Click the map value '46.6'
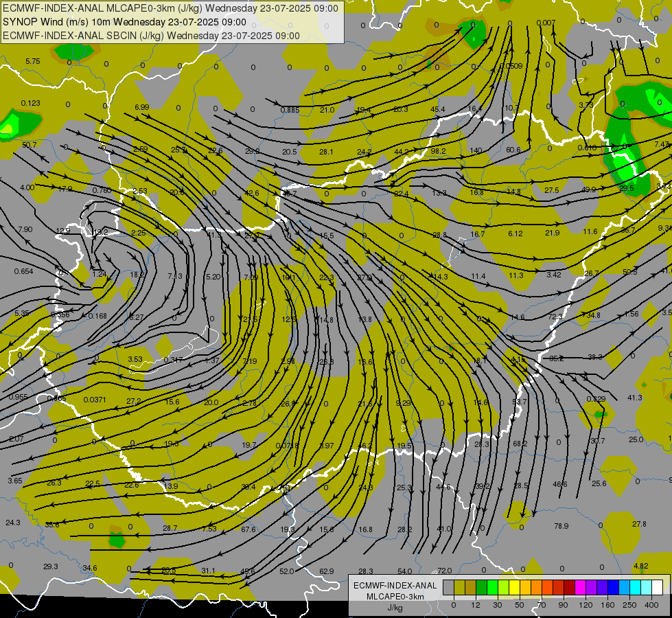This screenshot has width=672, height=618. [559, 484]
